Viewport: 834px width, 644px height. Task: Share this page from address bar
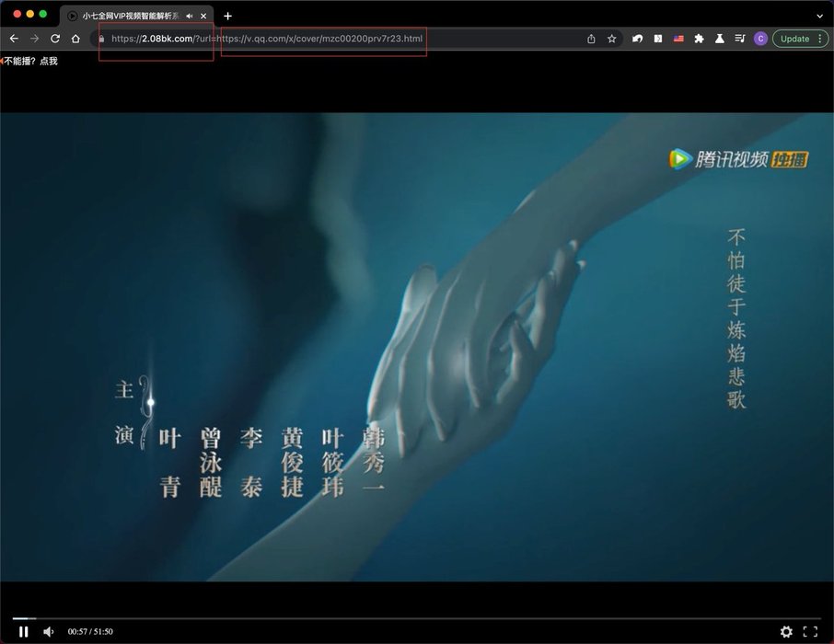pyautogui.click(x=591, y=39)
